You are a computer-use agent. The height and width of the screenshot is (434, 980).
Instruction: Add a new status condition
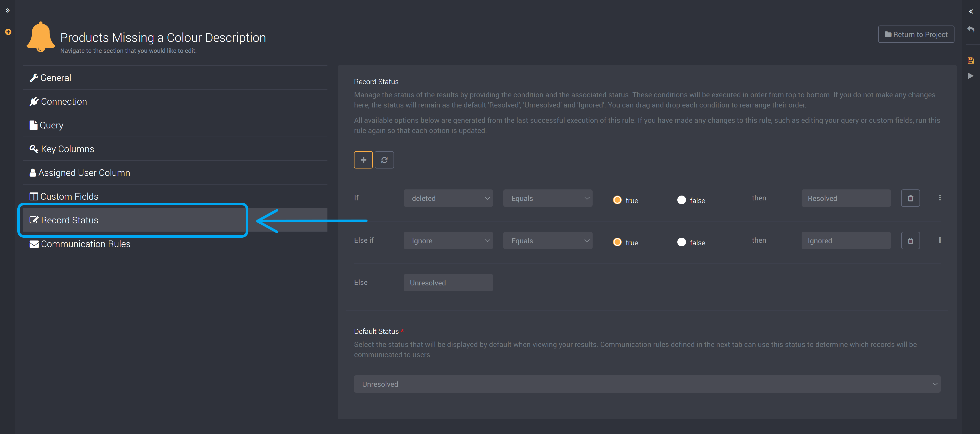tap(363, 160)
